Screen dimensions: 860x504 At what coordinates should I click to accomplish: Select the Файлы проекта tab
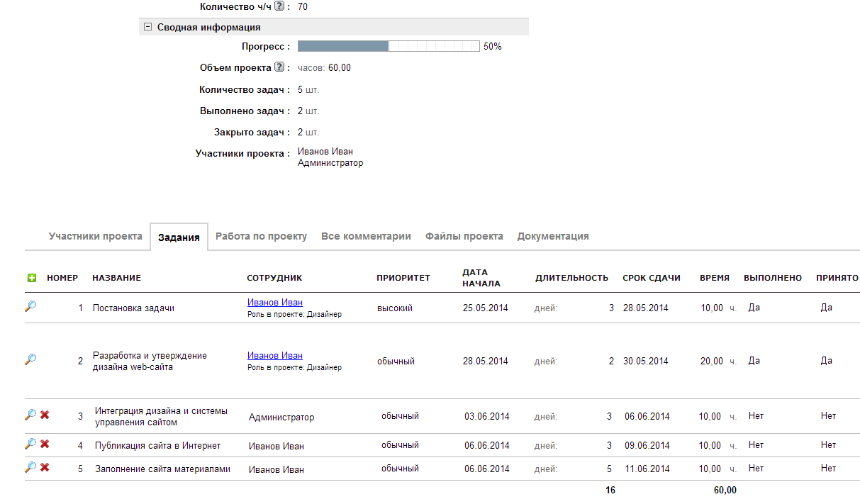[464, 236]
